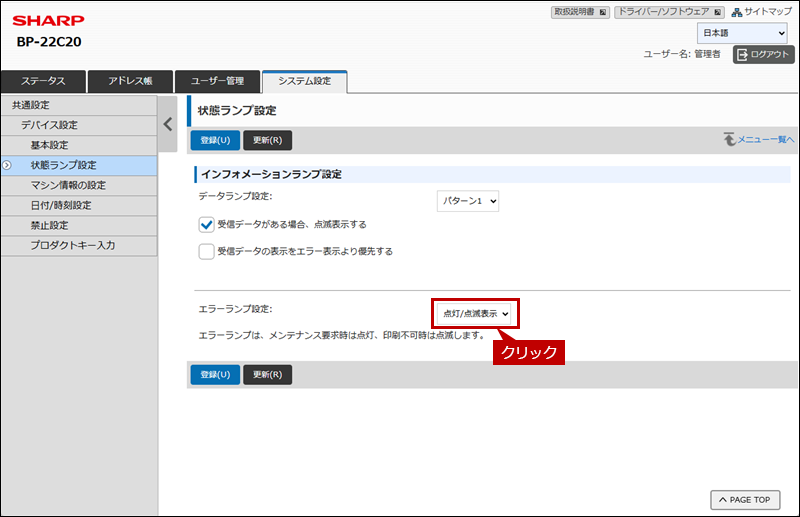Open 禁止設定 in the sidebar
This screenshot has height=517, width=800.
coord(79,225)
